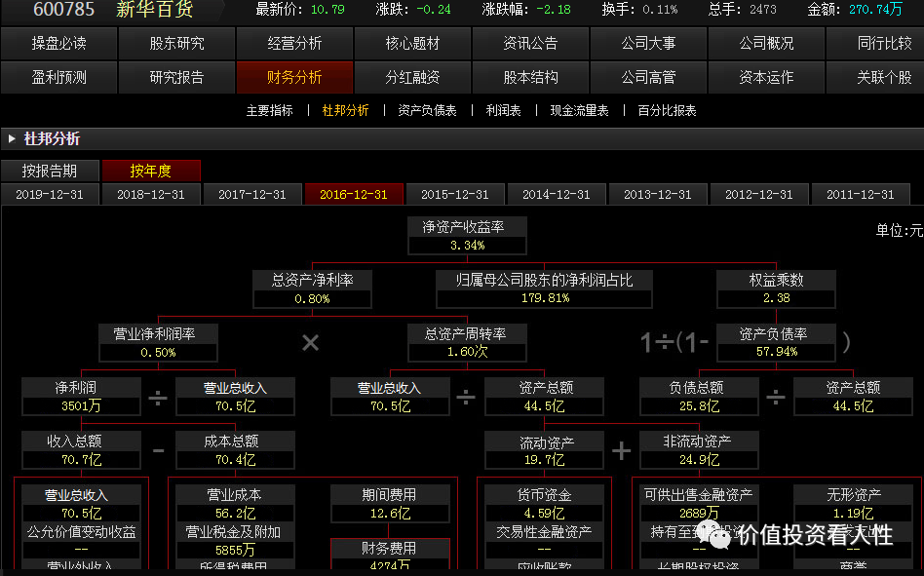Image resolution: width=924 pixels, height=576 pixels.
Task: Click the 总资产净利率 0.80% node
Action: coord(312,289)
